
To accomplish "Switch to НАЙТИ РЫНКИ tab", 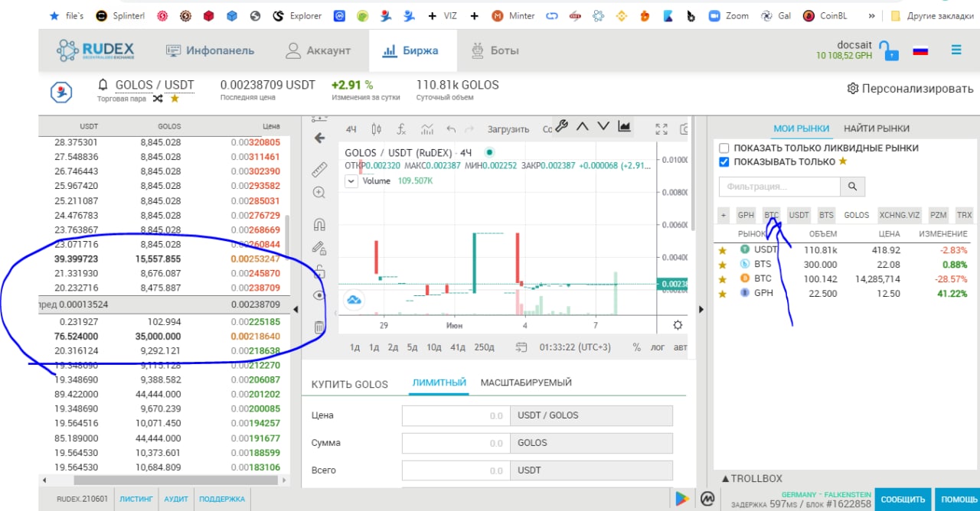I will point(877,129).
